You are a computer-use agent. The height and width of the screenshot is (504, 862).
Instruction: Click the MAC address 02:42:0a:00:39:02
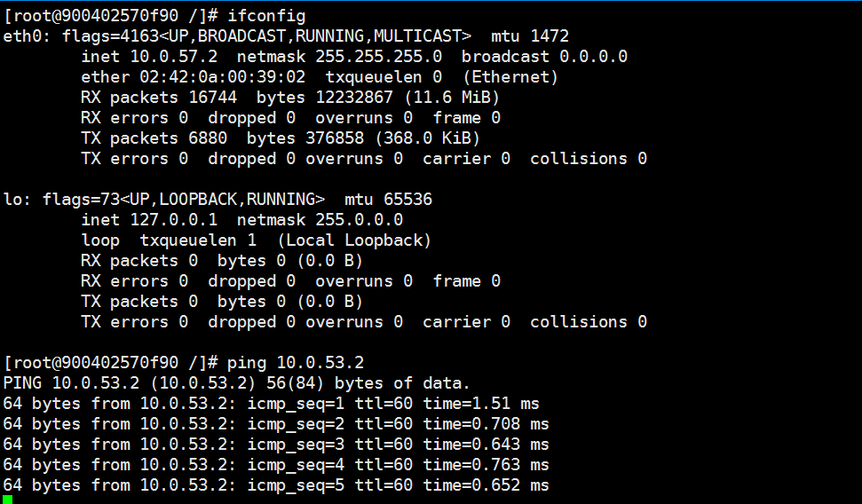click(222, 77)
